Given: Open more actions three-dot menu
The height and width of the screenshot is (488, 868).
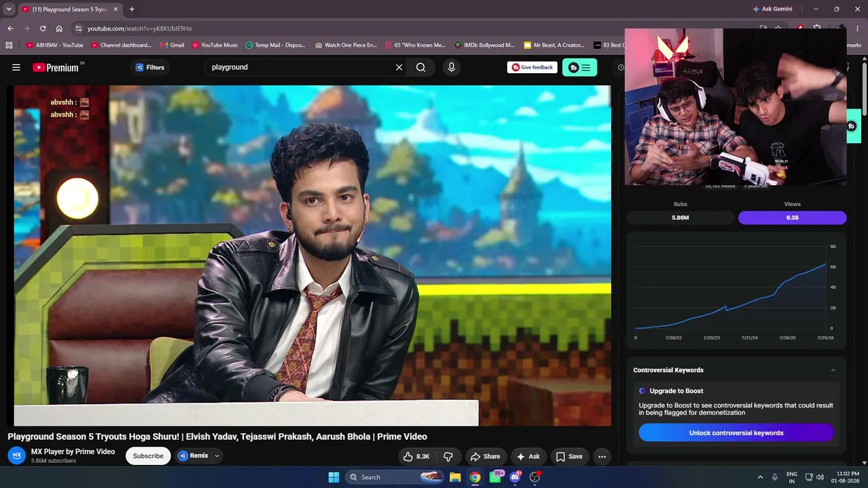Looking at the screenshot, I should coord(601,456).
